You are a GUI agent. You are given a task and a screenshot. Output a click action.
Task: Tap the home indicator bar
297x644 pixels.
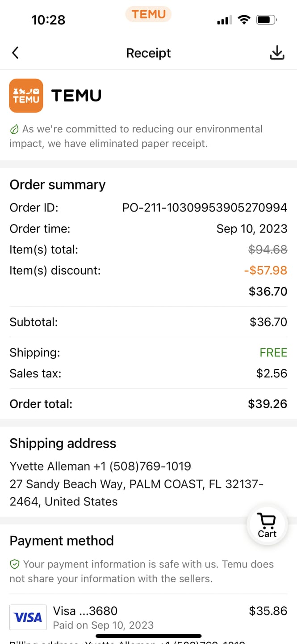pyautogui.click(x=148, y=636)
